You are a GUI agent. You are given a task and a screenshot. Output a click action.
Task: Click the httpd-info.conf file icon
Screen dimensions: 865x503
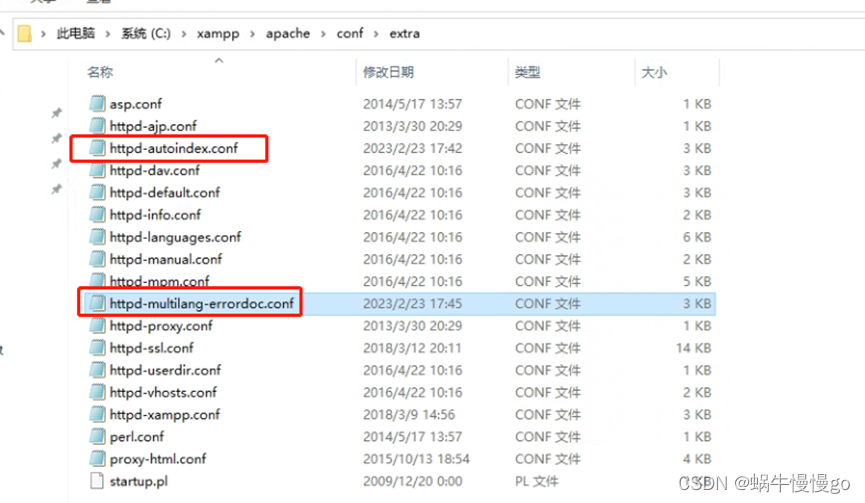point(97,215)
